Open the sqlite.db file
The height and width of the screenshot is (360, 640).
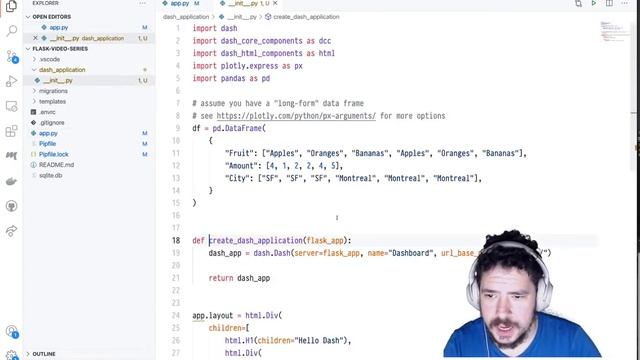[51, 176]
